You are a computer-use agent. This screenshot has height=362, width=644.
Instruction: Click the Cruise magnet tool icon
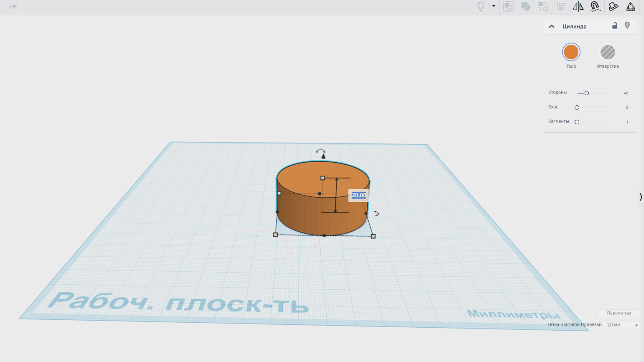[x=595, y=6]
